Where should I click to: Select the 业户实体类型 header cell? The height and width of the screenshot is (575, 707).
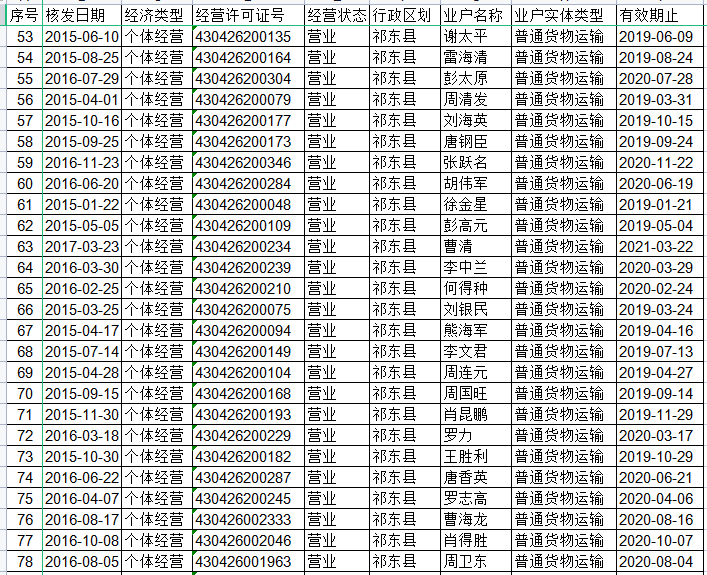point(559,15)
